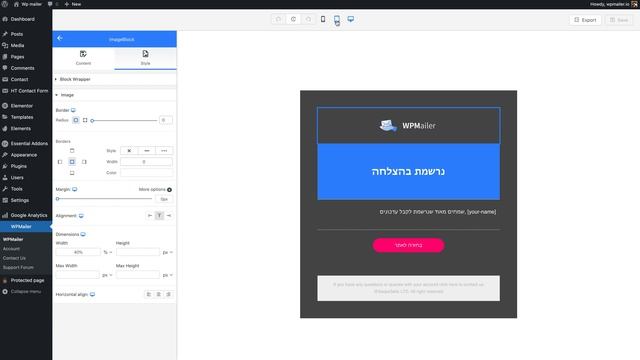Select all-corners radius mode
640x360 pixels.
[x=76, y=120]
